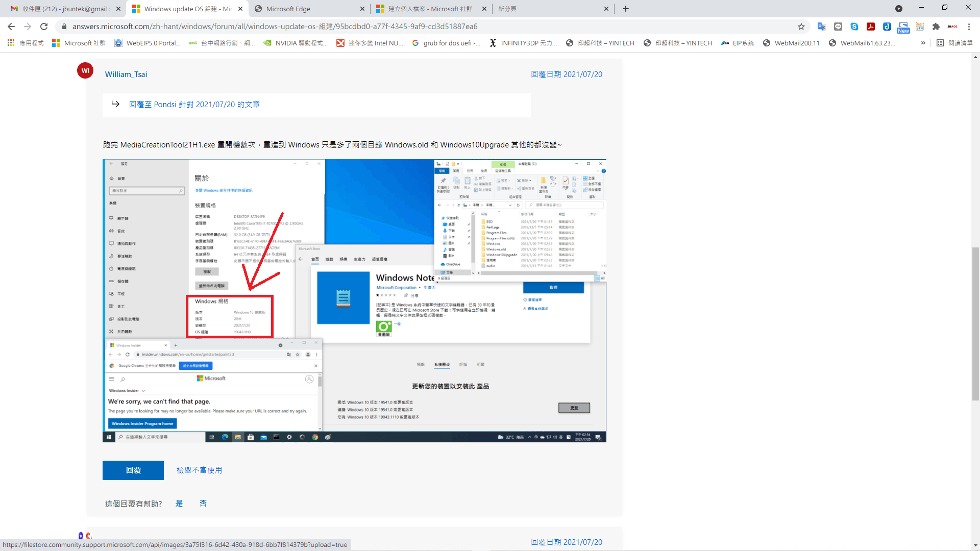Screen dimensions: 980x551
Task: Open the WebMail200.11 bookmark
Action: click(791, 43)
